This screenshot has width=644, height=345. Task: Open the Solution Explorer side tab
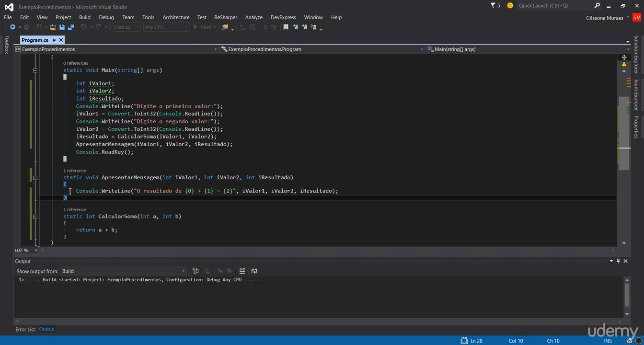point(636,54)
